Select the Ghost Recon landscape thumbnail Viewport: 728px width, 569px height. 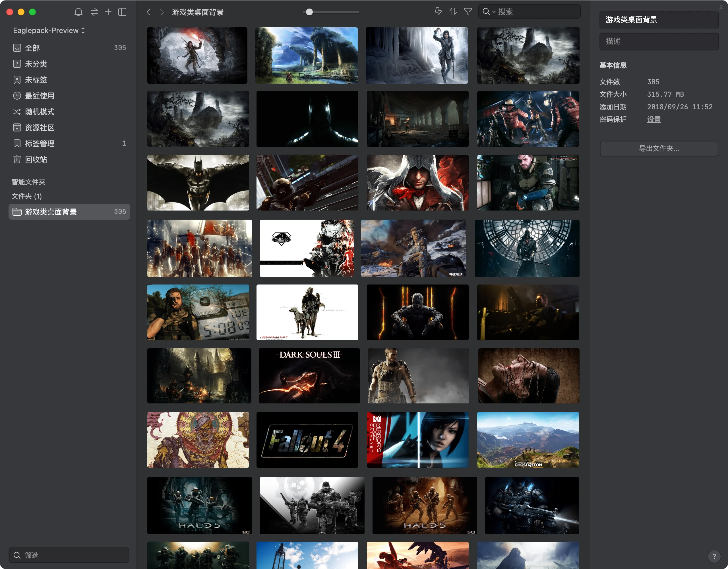[528, 440]
